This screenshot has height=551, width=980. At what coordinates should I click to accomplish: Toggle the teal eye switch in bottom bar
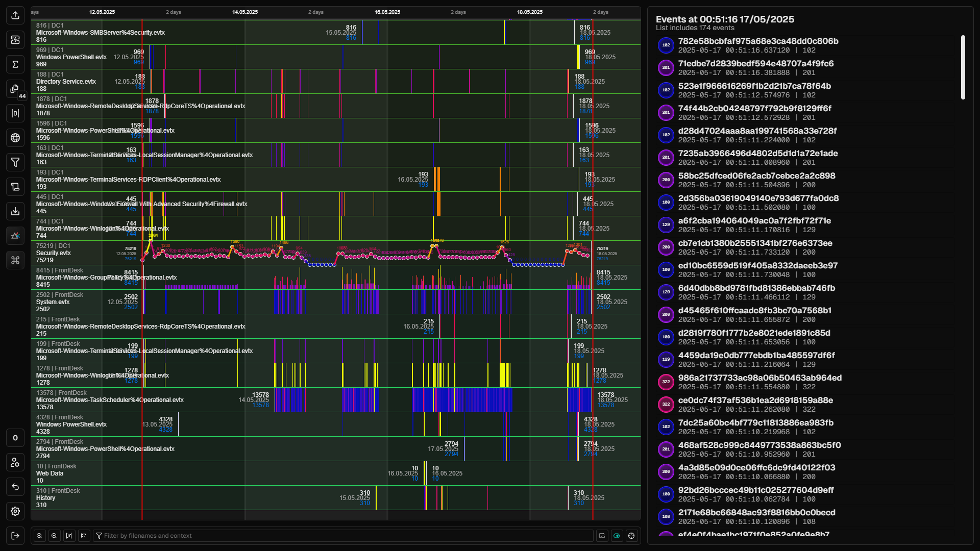coord(617,536)
